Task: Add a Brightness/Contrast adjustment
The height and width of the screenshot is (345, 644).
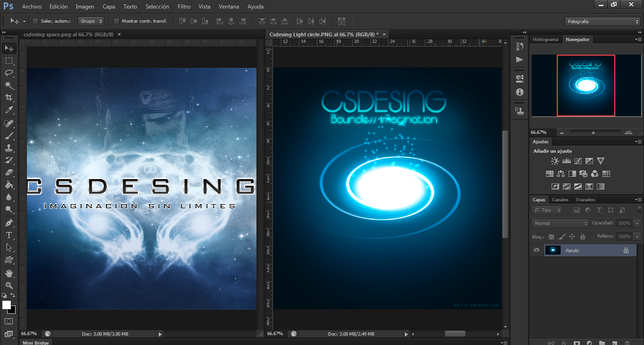Action: (555, 161)
